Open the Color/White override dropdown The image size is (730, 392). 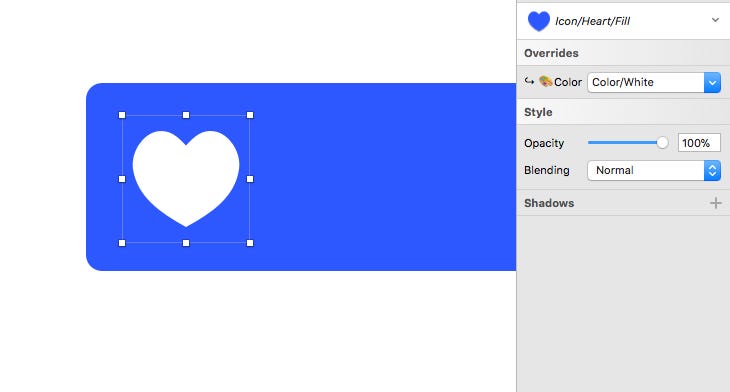(x=654, y=82)
